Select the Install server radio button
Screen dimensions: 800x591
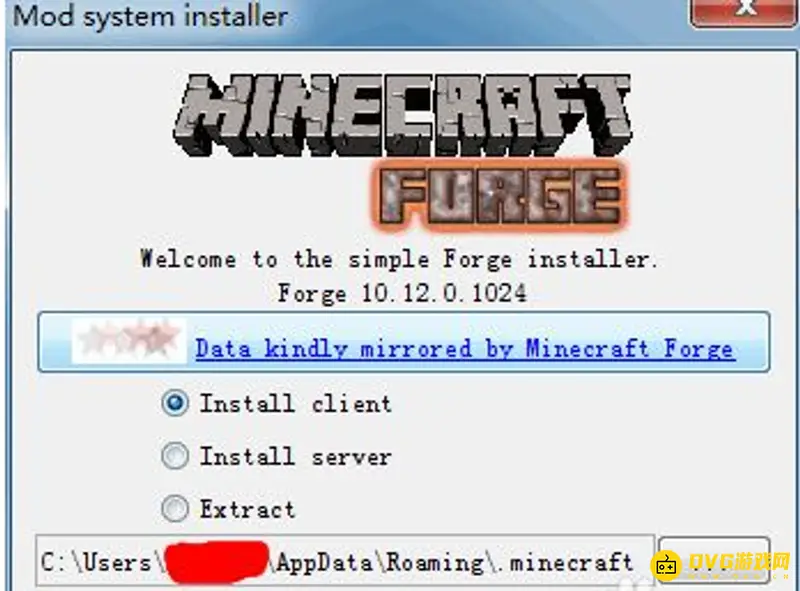(174, 456)
